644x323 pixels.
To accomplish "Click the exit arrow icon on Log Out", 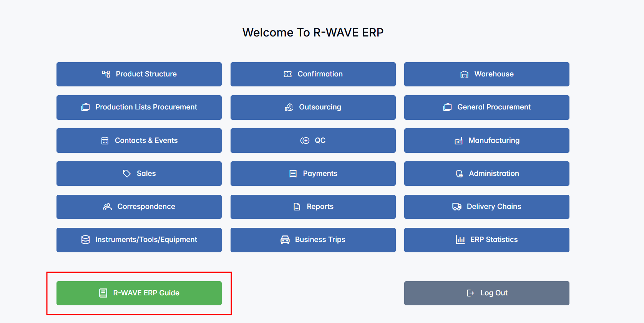I will (x=470, y=293).
